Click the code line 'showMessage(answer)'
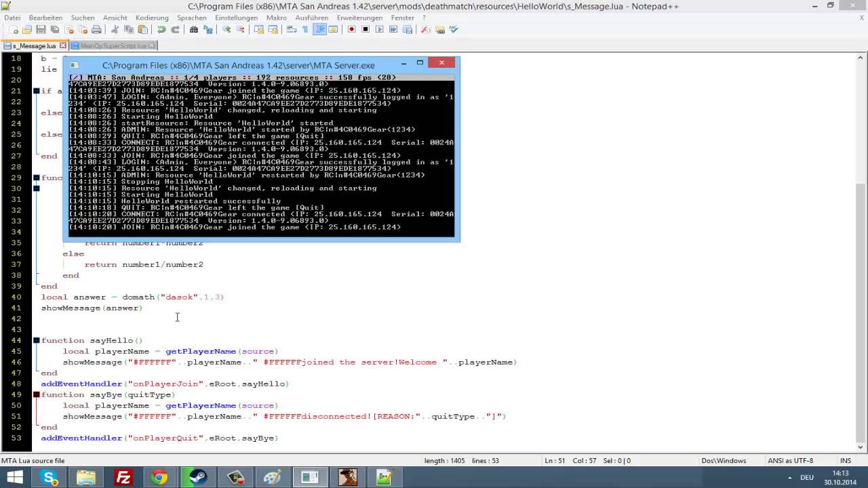The height and width of the screenshot is (488, 868). pyautogui.click(x=92, y=308)
